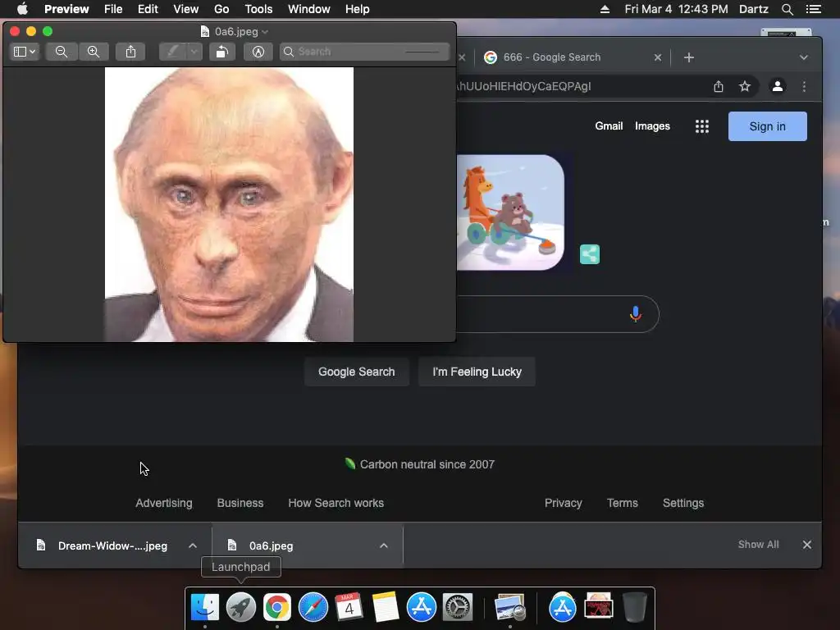Show the Markup toolbar in Preview
840x630 pixels.
(258, 52)
